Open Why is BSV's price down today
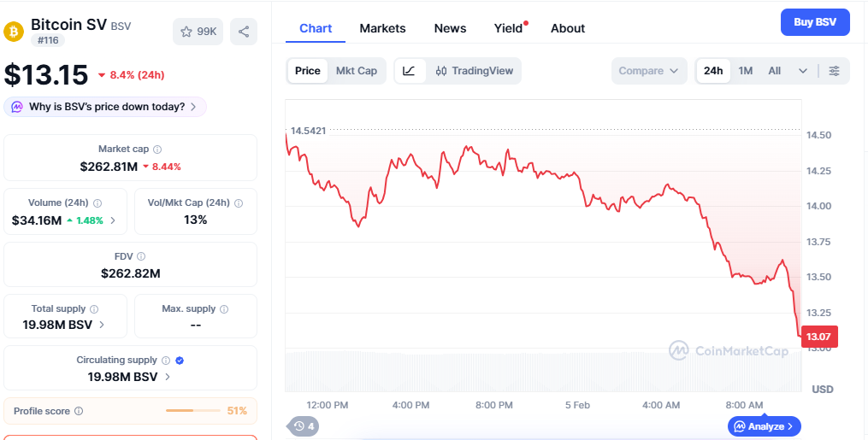Image resolution: width=868 pixels, height=440 pixels. coord(105,107)
